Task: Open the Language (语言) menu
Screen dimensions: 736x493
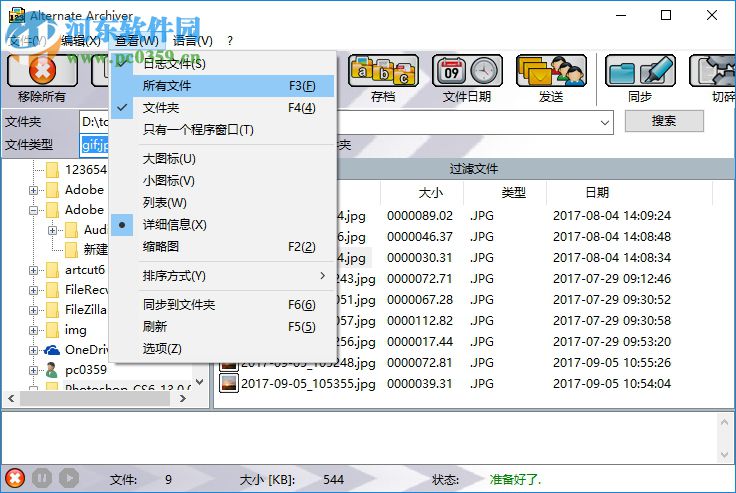Action: point(192,41)
